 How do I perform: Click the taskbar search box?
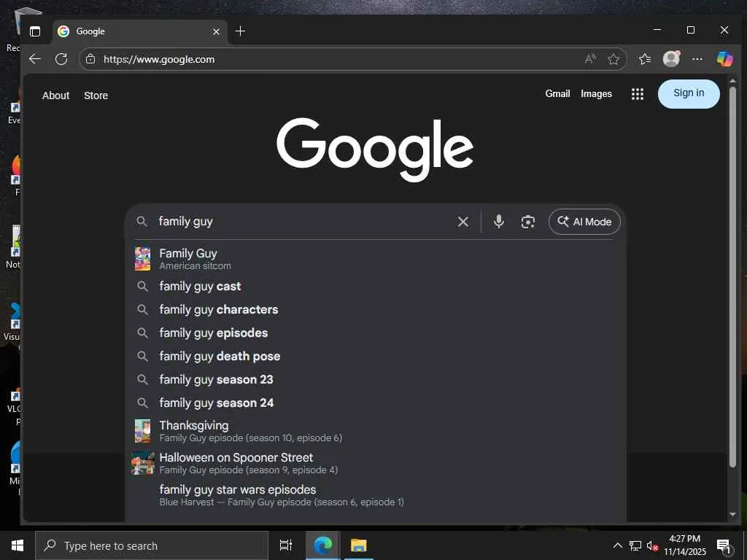tap(152, 545)
